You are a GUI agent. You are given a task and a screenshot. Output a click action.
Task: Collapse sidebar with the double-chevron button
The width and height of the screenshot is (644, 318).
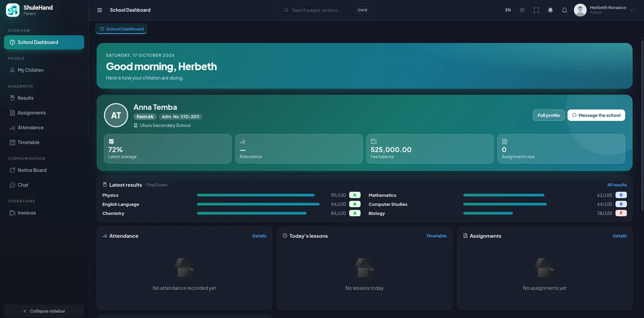[44, 311]
